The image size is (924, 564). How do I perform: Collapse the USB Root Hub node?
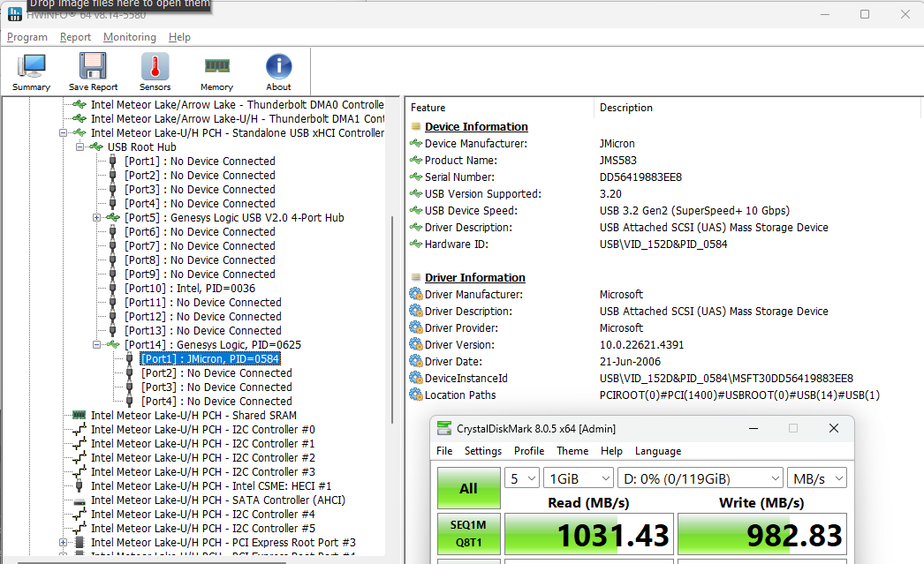pyautogui.click(x=80, y=147)
